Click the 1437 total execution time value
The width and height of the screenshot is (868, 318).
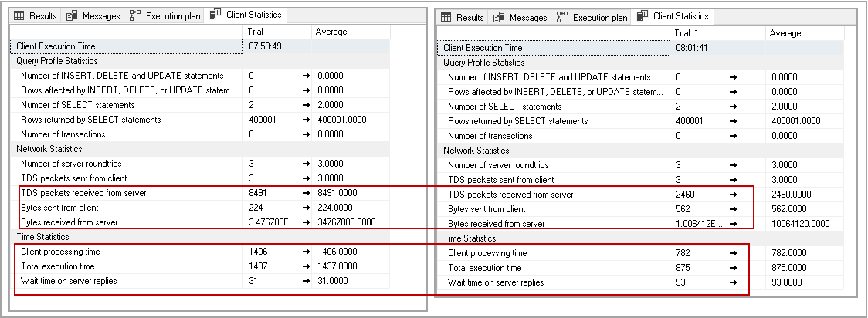pos(258,266)
